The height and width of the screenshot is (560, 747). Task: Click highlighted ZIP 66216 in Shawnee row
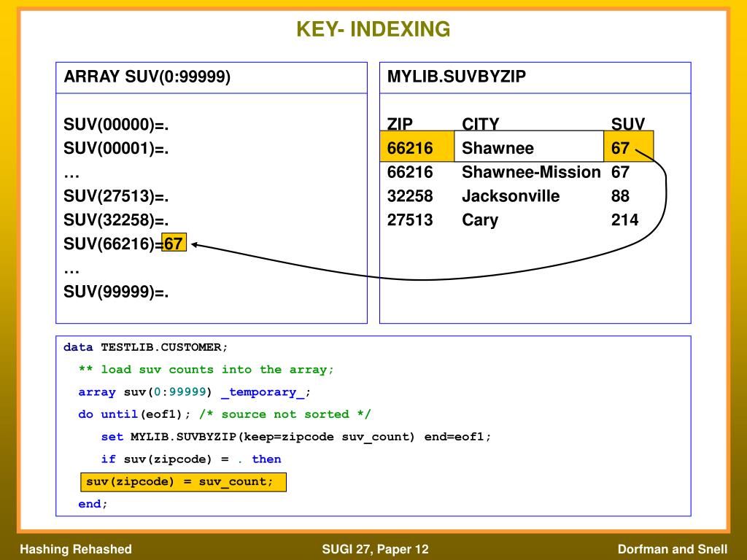[x=417, y=147]
